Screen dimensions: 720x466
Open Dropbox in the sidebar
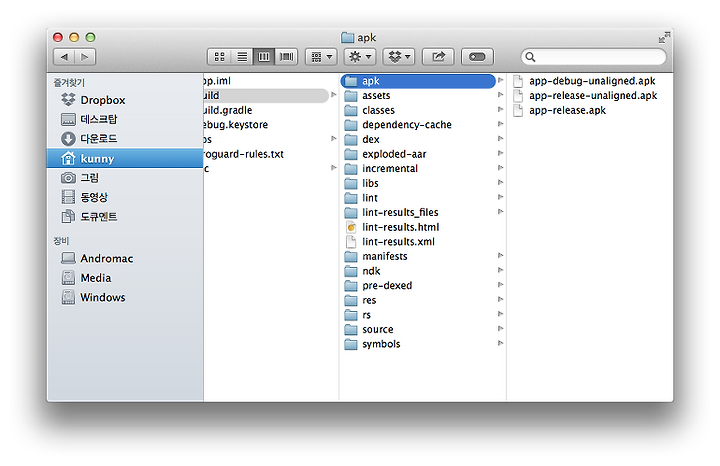pos(125,100)
